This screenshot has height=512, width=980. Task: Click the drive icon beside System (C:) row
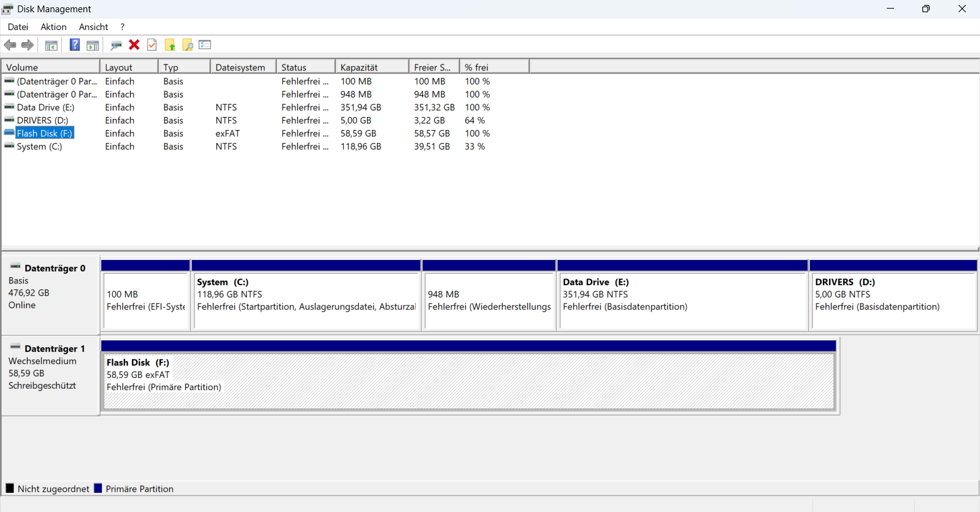coord(9,146)
